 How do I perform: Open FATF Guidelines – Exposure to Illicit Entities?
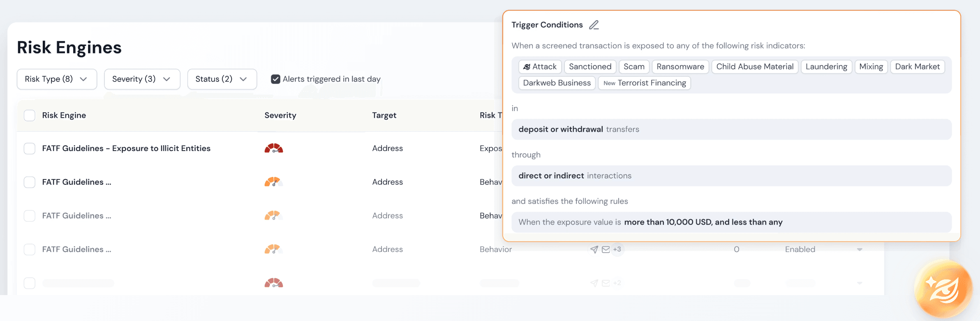coord(126,148)
